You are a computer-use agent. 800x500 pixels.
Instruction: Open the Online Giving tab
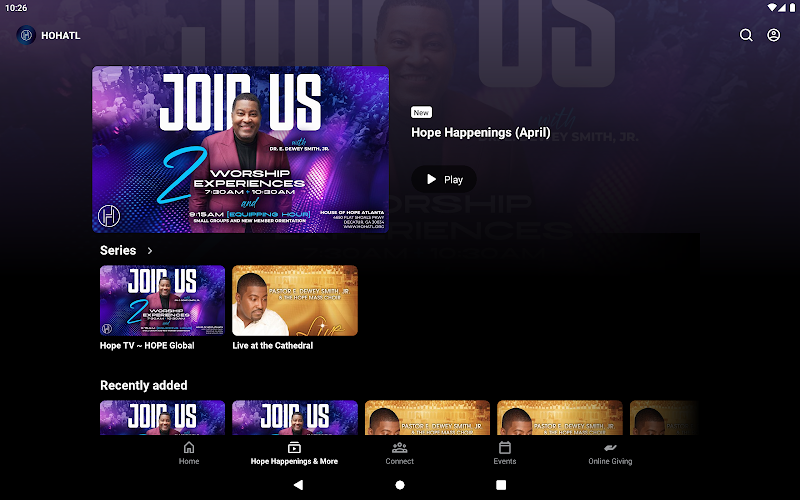pyautogui.click(x=610, y=453)
